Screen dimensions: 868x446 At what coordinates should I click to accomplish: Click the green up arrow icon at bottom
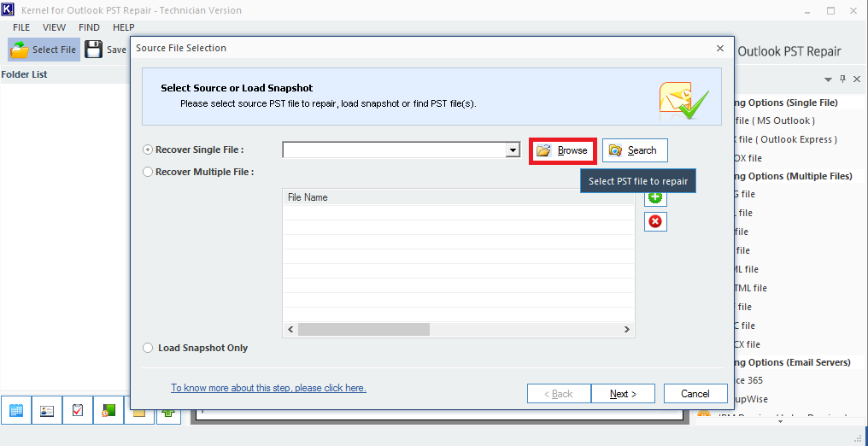(168, 414)
